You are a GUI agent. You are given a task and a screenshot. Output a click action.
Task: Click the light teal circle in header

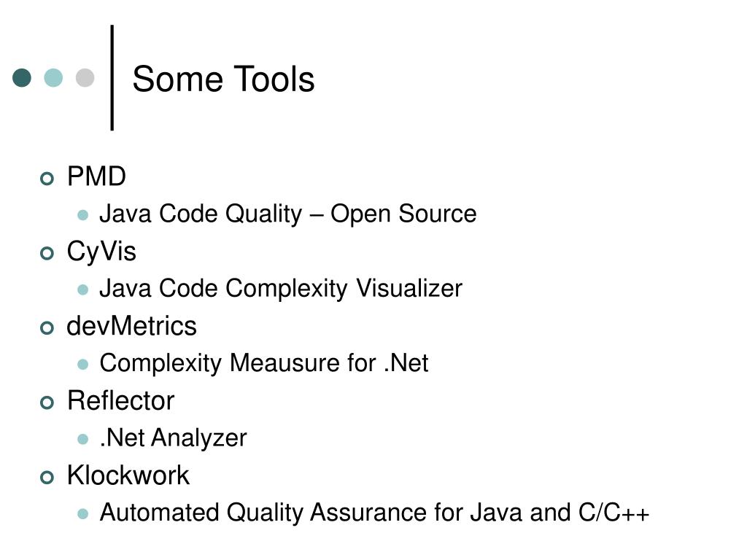coord(53,77)
